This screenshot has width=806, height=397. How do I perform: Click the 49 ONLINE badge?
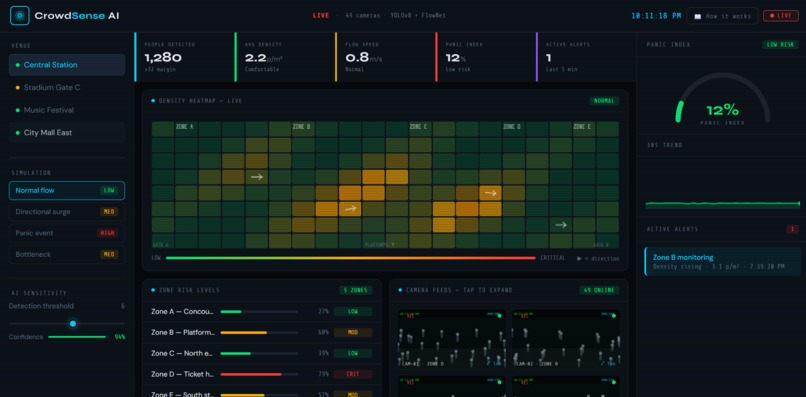tap(599, 290)
